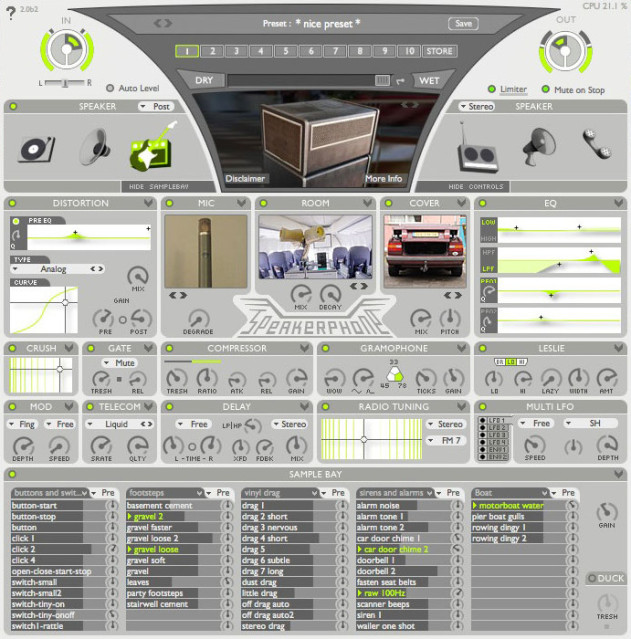The height and width of the screenshot is (639, 631).
Task: Choose the radio speaker icon
Action: pyautogui.click(x=476, y=149)
